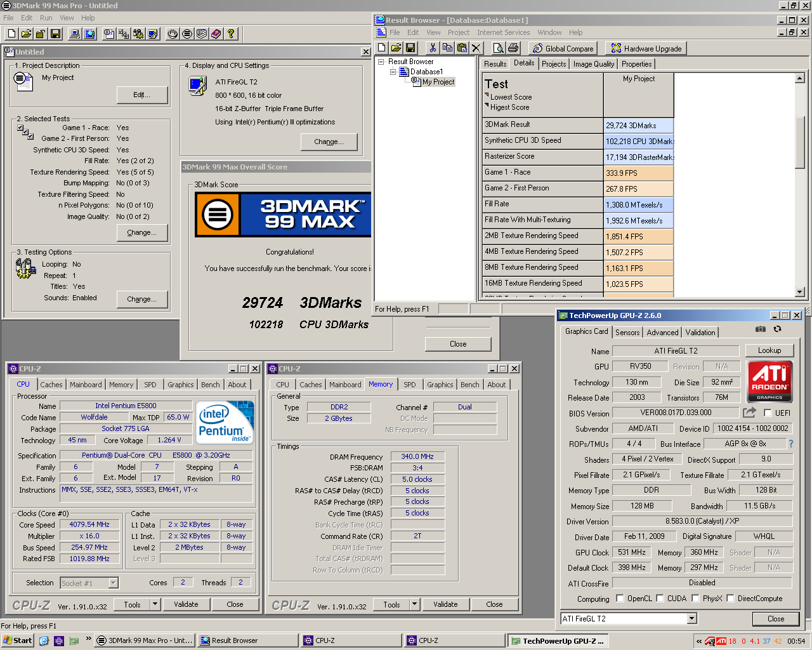Click the Hardware Upgrade button

point(646,48)
